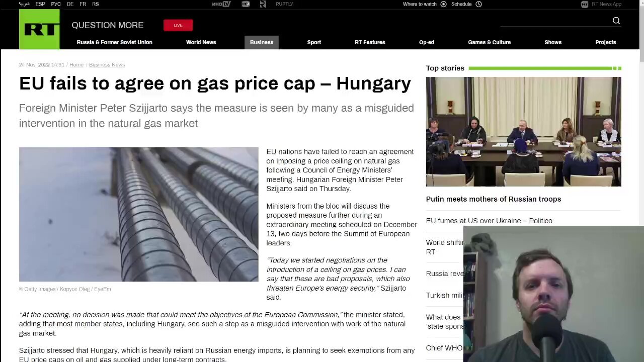Open the inoTV logo link
644x362 pixels.
[x=221, y=4]
